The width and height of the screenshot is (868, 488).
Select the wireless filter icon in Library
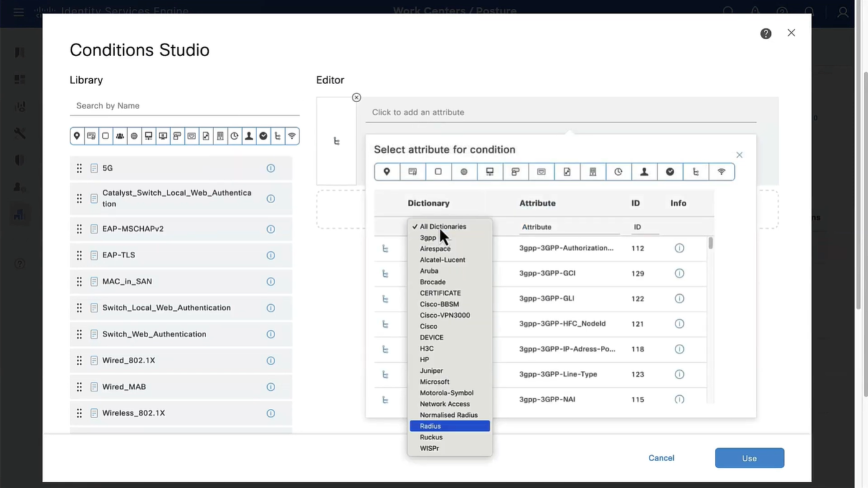coord(292,136)
